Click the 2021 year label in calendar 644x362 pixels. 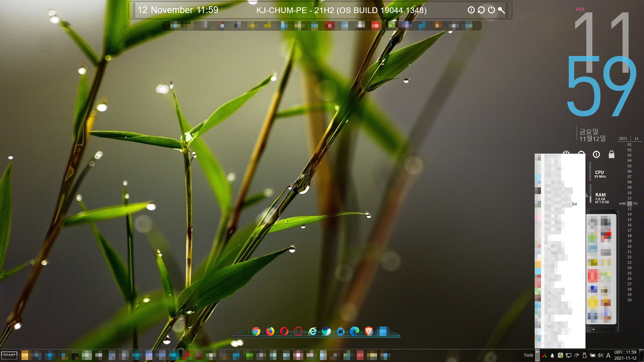click(623, 138)
